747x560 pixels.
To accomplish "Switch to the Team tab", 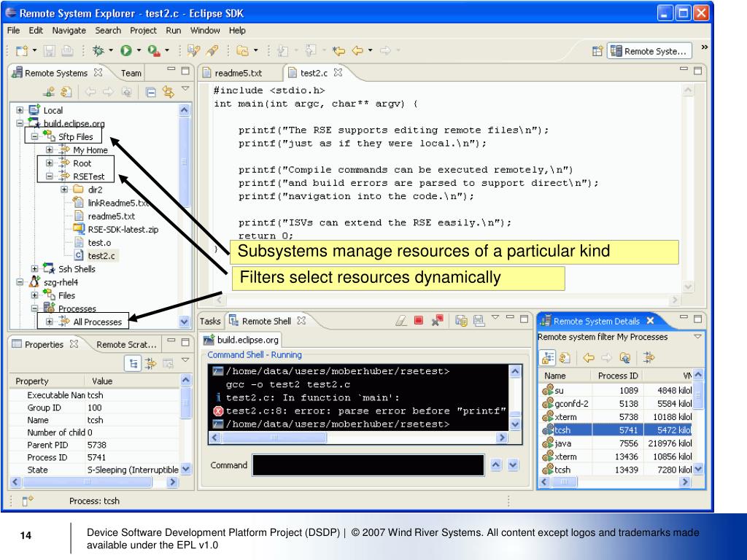I will 131,73.
